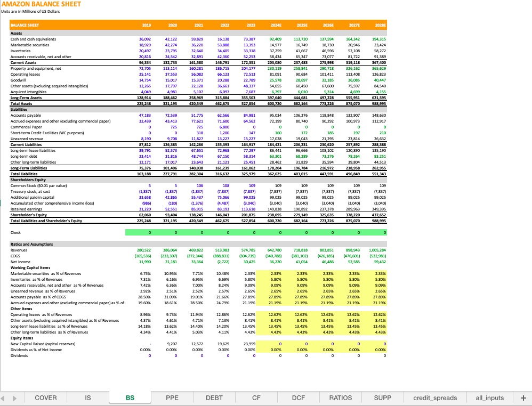Select 2019 cash value 36,092
532x406 pixels.
[x=145, y=39]
